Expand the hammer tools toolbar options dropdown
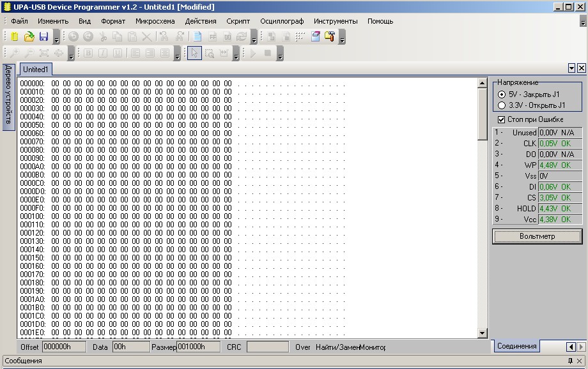588x369 pixels. tap(342, 37)
